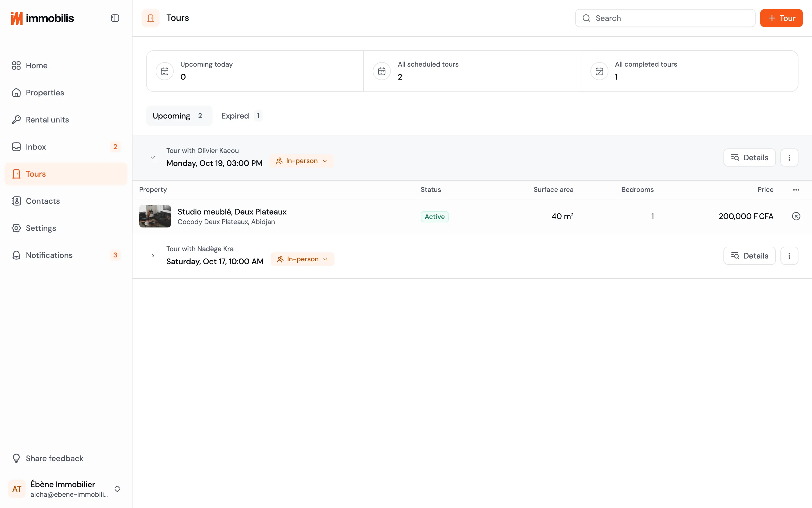Open Notifications with 3 alerts
Screen dimensions: 812x508
tap(66, 255)
